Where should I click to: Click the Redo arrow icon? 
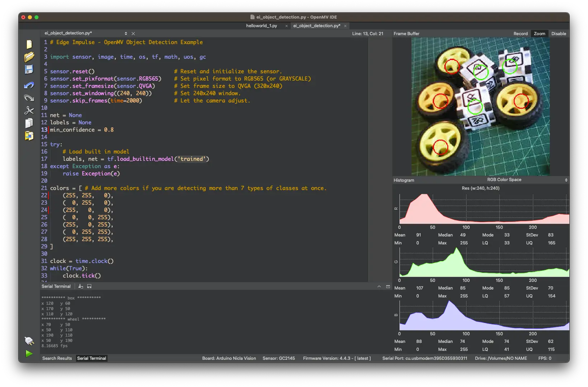(x=29, y=98)
